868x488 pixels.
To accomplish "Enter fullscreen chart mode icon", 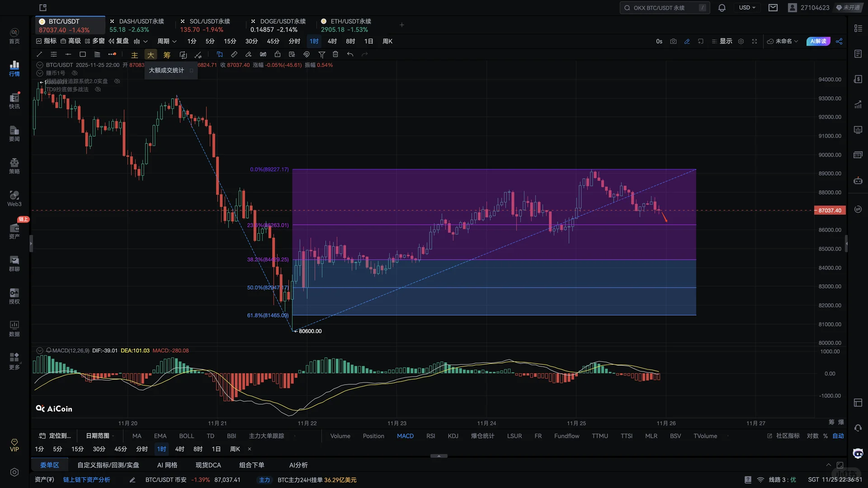I will click(755, 41).
